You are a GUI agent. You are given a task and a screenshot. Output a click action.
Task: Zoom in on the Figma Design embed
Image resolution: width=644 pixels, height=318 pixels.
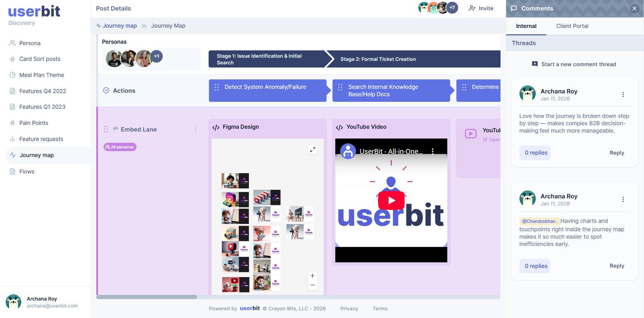pos(313,276)
